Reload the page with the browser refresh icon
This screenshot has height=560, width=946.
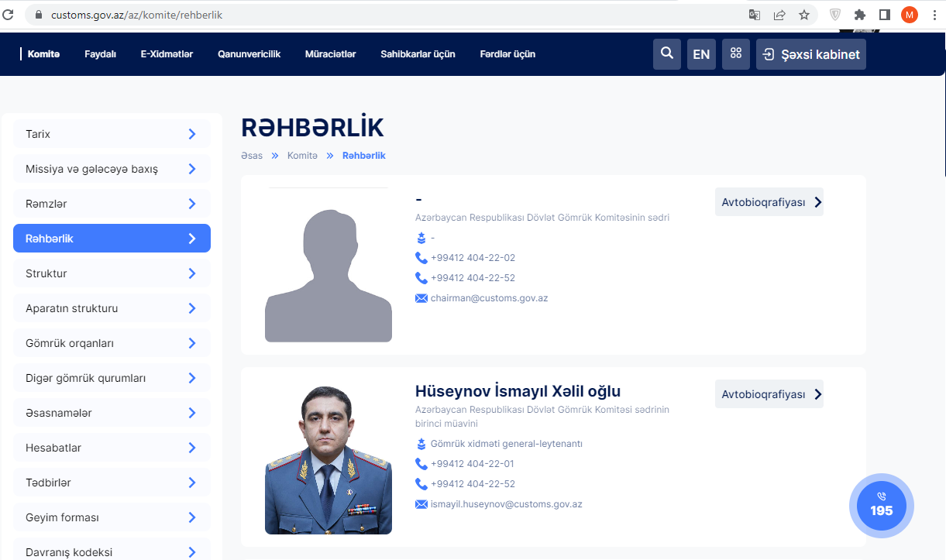[9, 15]
